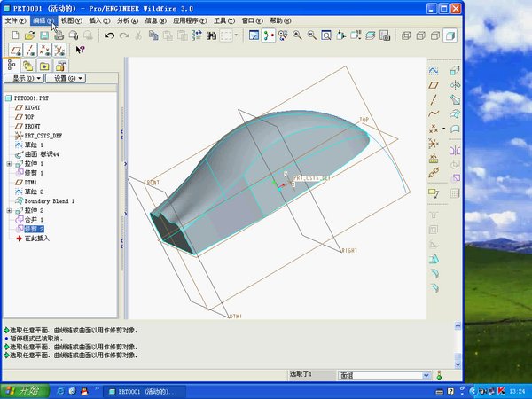Click the Datum Plane tool icon
Image resolution: width=532 pixels, height=399 pixels.
(434, 84)
